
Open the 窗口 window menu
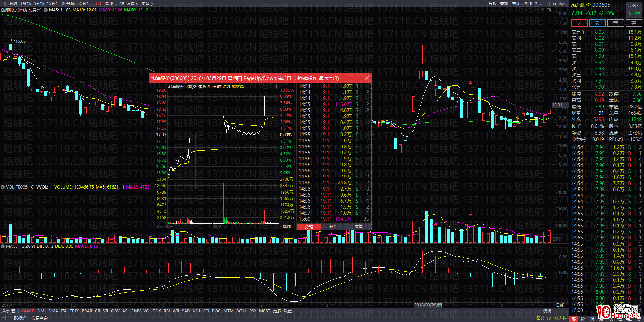click(15, 311)
